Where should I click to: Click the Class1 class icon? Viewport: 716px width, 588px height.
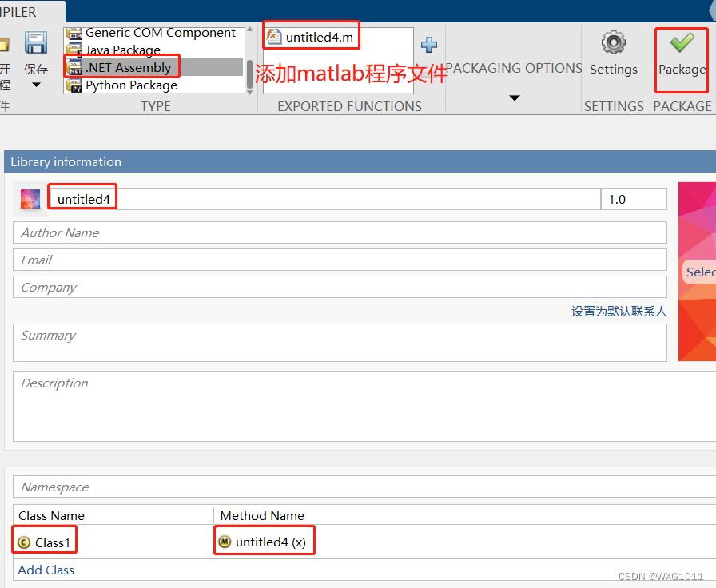coord(24,541)
